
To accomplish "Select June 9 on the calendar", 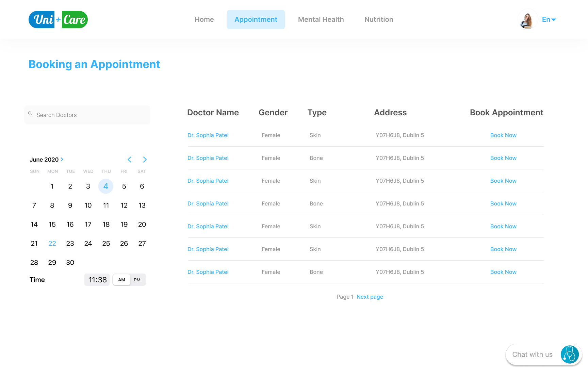I will pyautogui.click(x=70, y=205).
